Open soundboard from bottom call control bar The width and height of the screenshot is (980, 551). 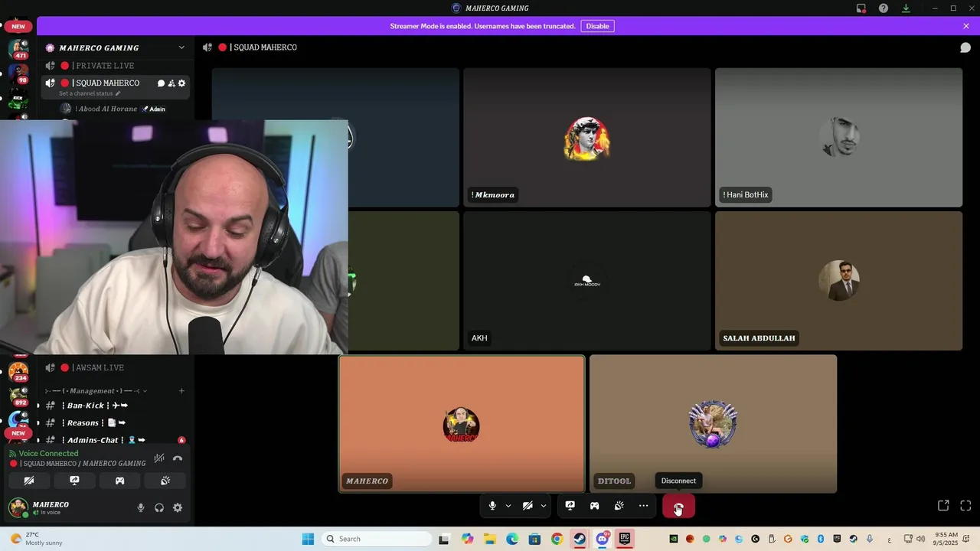619,506
